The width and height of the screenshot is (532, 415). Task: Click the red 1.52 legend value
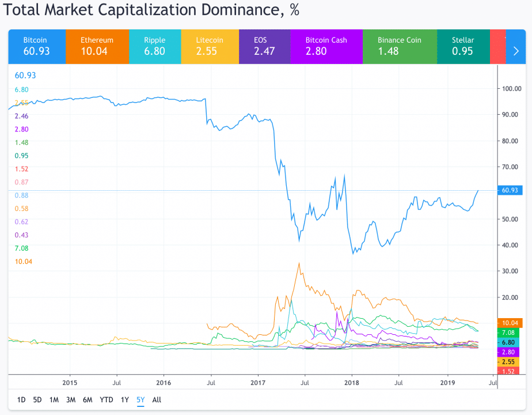click(21, 169)
